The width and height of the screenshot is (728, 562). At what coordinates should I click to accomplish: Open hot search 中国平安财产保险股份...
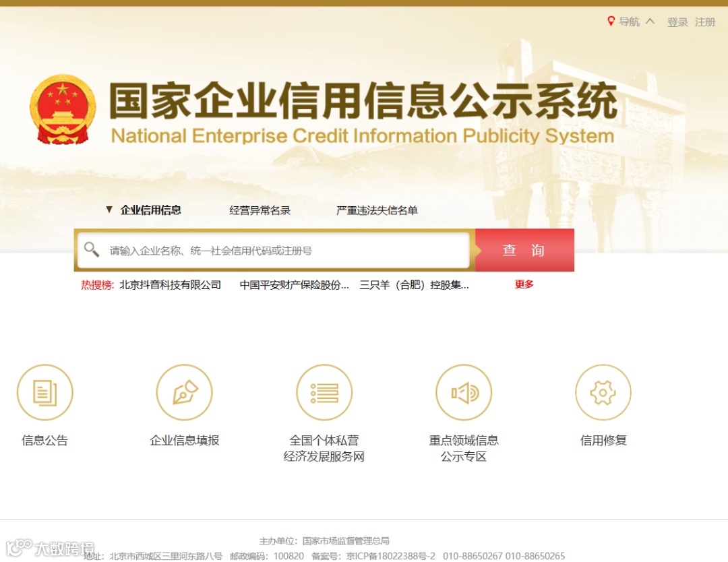tap(295, 285)
